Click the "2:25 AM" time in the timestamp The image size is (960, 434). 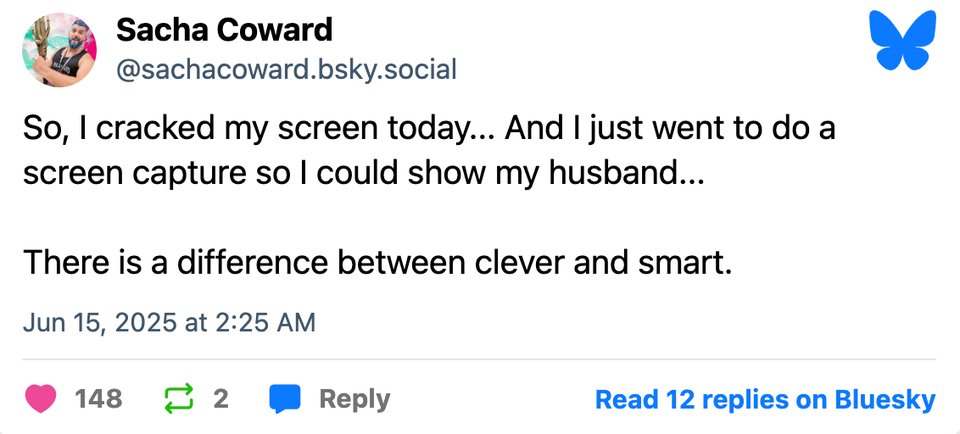tap(264, 322)
